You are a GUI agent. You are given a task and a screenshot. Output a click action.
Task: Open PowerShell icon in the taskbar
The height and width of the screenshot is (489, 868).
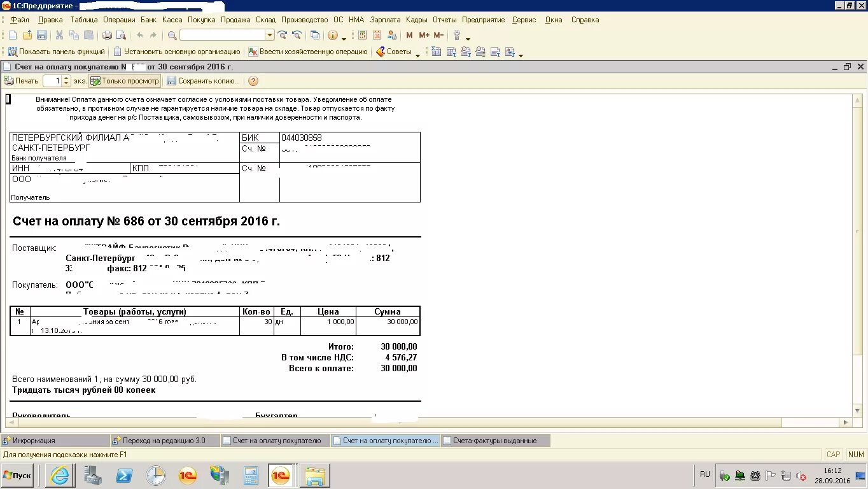click(123, 476)
